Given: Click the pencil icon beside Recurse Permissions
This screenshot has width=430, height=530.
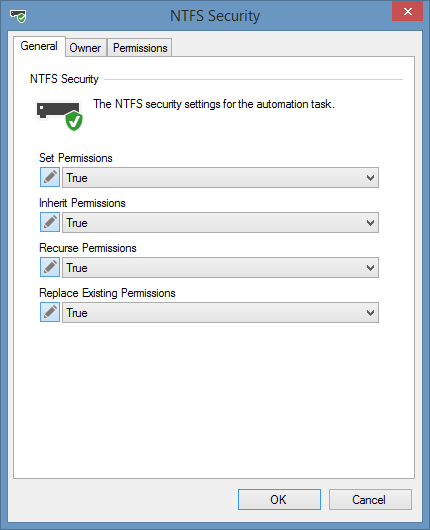Looking at the screenshot, I should (50, 267).
